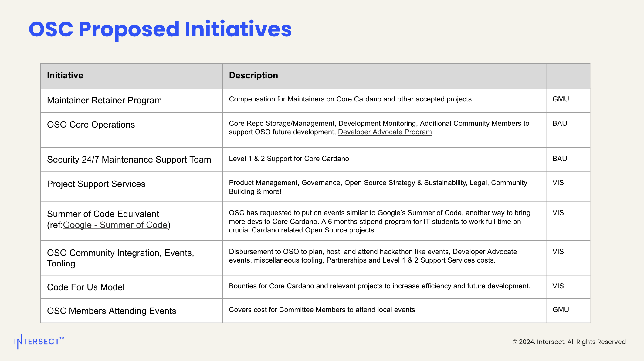Select the Initiative column header
This screenshot has width=644, height=361.
[65, 76]
